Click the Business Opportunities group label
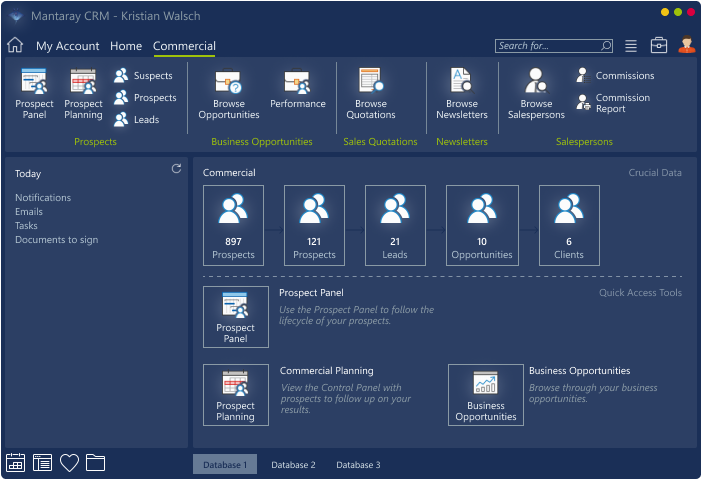The height and width of the screenshot is (480, 702). pyautogui.click(x=261, y=142)
